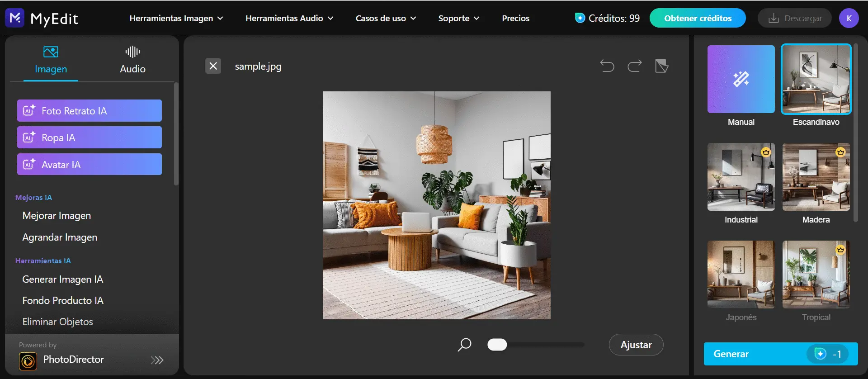Click the Ajustar button
Image resolution: width=868 pixels, height=379 pixels.
click(636, 345)
